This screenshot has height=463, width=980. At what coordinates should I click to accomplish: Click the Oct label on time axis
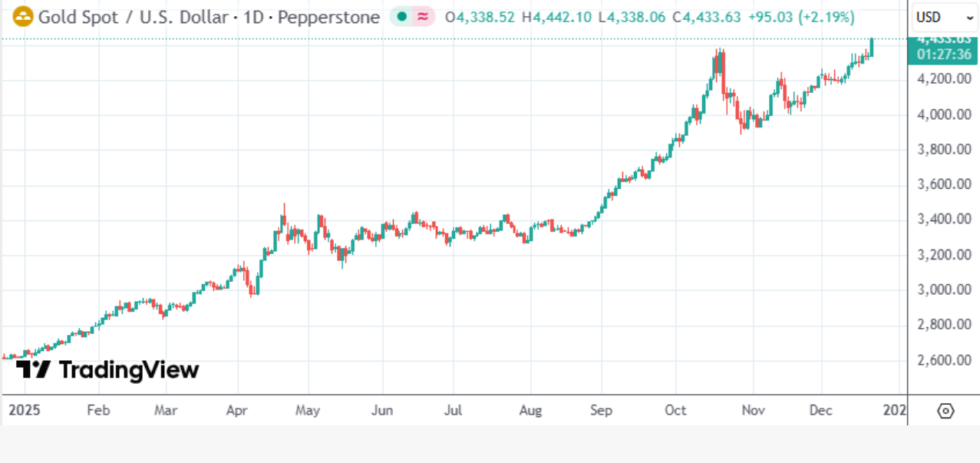[675, 411]
